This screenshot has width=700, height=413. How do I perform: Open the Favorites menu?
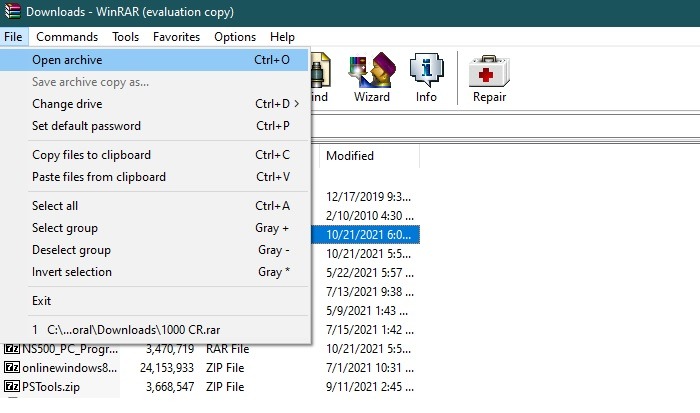(176, 37)
